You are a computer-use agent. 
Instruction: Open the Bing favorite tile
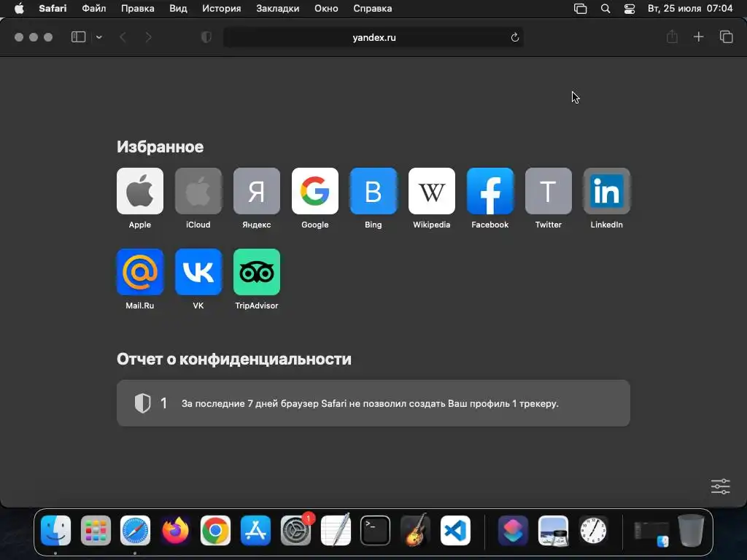(x=373, y=191)
